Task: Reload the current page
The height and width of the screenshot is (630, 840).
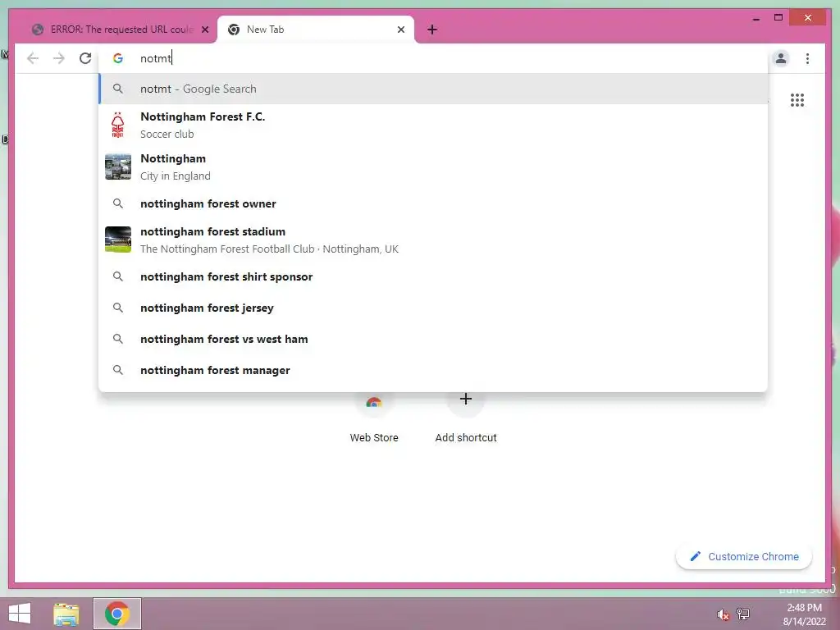Action: [85, 58]
